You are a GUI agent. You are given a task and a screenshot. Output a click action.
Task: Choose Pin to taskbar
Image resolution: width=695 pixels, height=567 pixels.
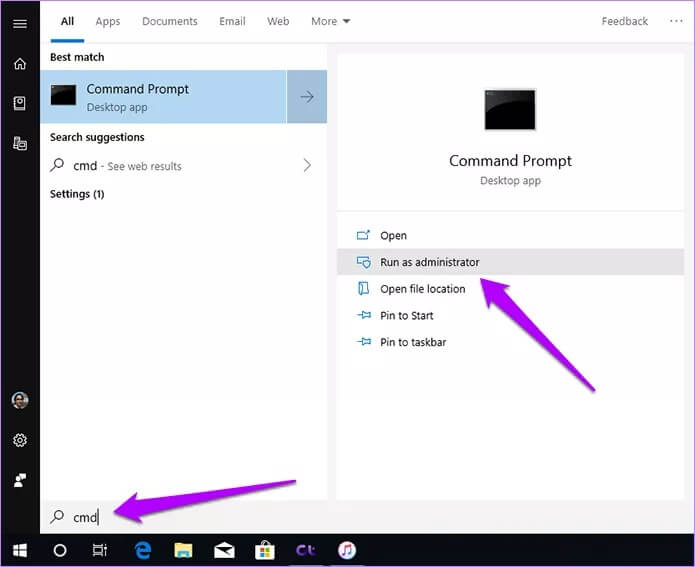tap(510, 342)
